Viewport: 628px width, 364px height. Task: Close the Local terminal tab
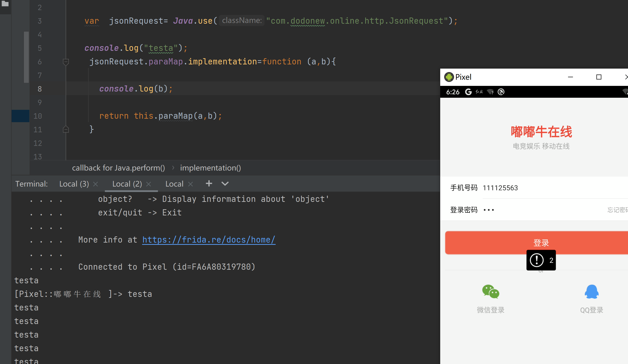point(190,184)
